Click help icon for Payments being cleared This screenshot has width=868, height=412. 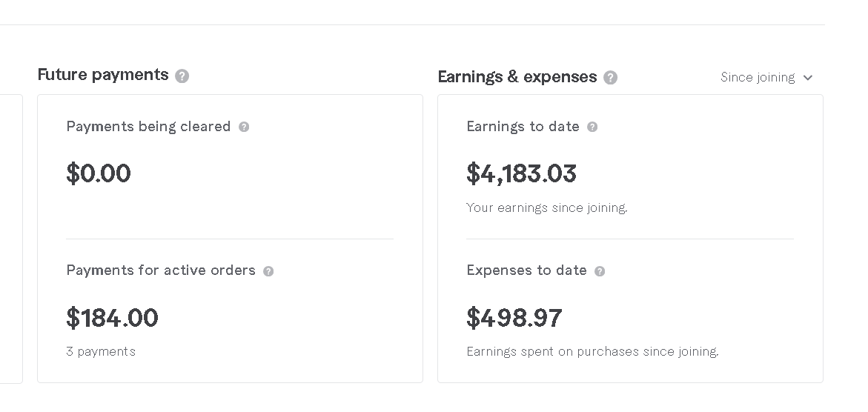(x=244, y=127)
